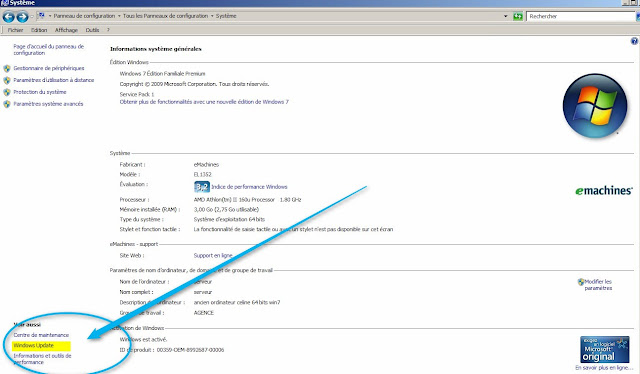This screenshot has height=374, width=640.
Task: Click the model value EL1352
Action: pyautogui.click(x=202, y=174)
